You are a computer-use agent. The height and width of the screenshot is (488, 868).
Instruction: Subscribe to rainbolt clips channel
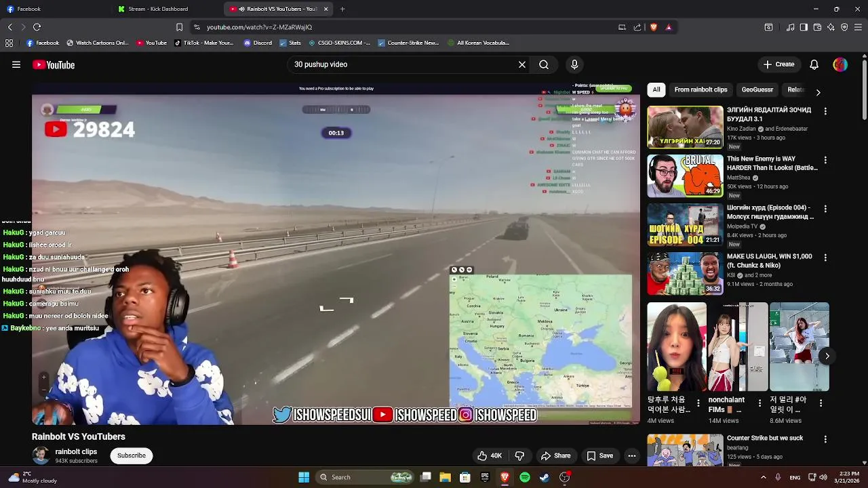click(132, 455)
